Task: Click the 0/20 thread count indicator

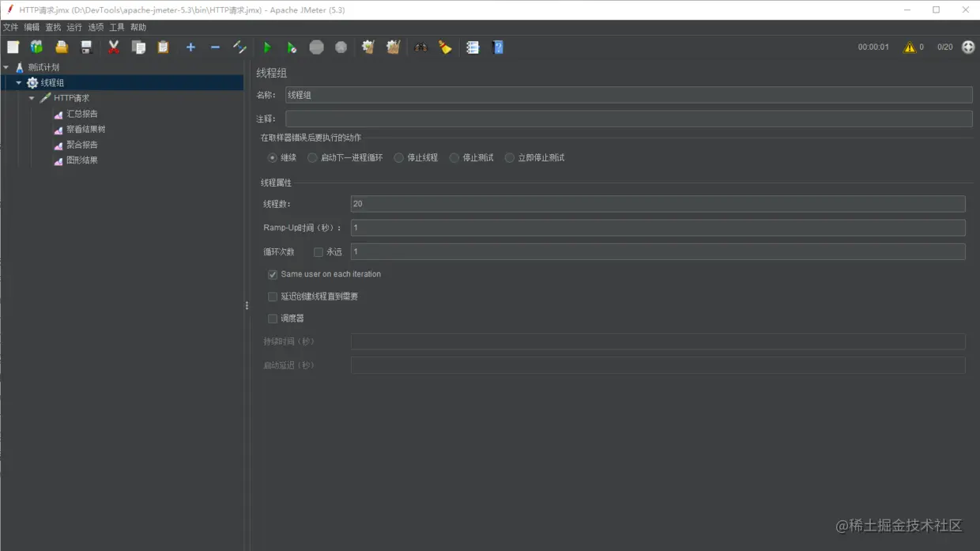Action: (944, 47)
